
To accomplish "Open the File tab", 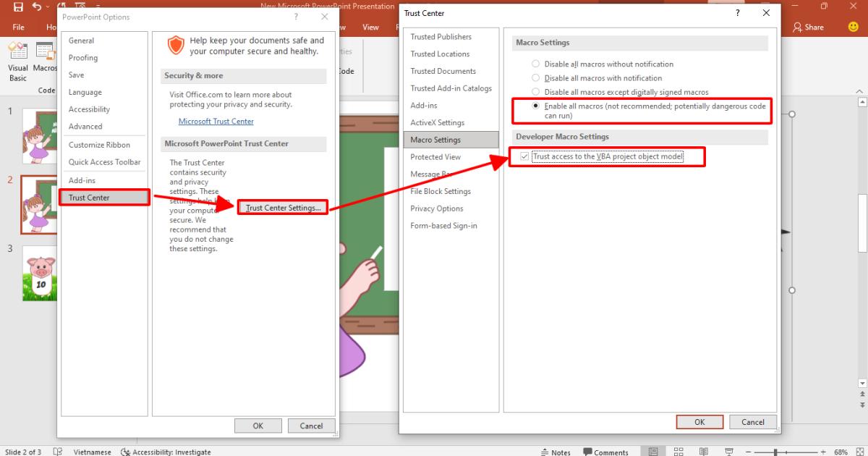I will tap(18, 27).
